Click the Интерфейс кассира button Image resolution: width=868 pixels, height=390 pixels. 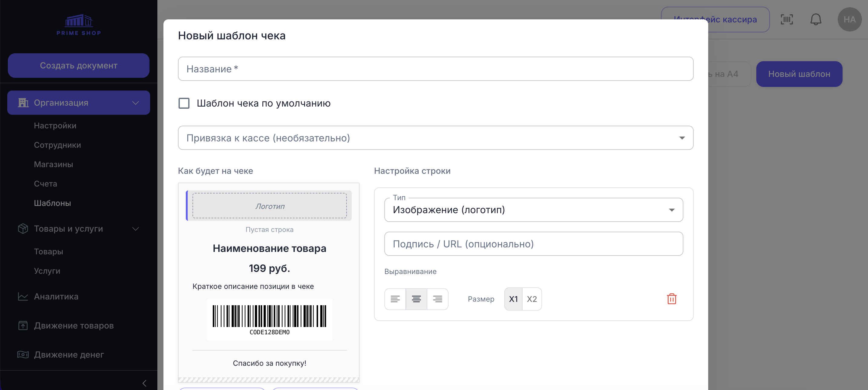[715, 20]
